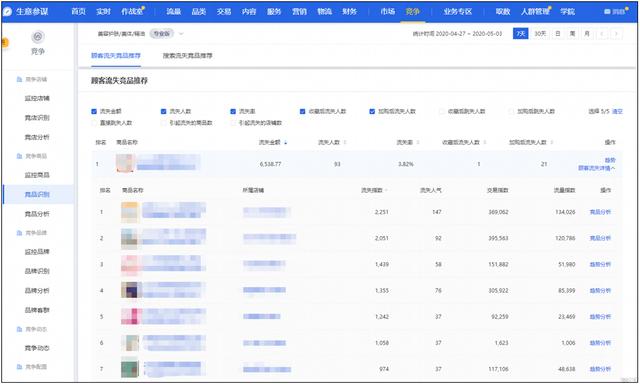Go to previous date period arrow
Viewport: 640px width, 384px height.
pyautogui.click(x=602, y=34)
